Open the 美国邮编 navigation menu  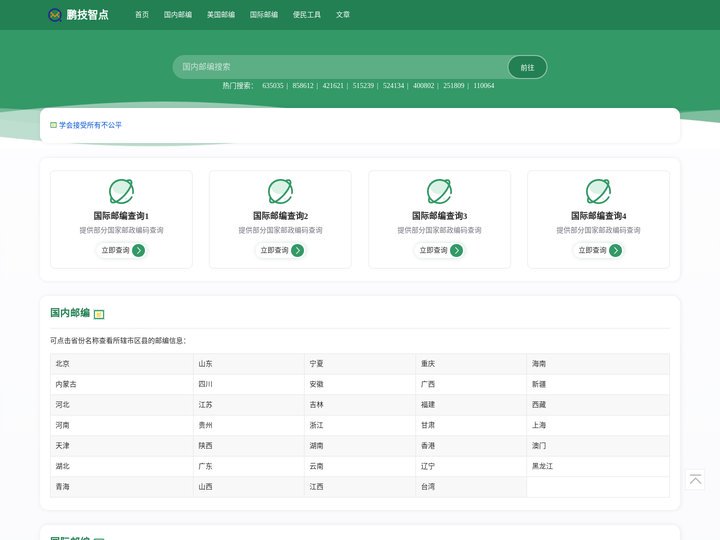[221, 15]
